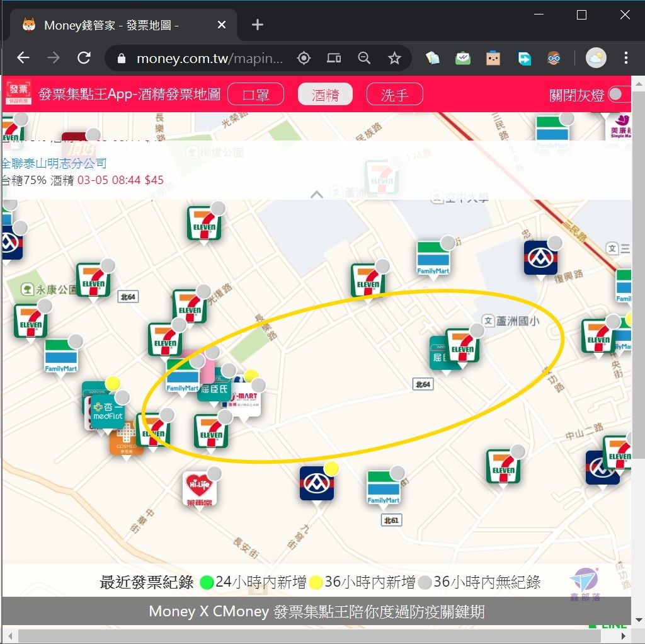This screenshot has height=644, width=645.
Task: Select the FamilyMart marker overlapping 屈臣氏 marker
Action: [x=183, y=377]
